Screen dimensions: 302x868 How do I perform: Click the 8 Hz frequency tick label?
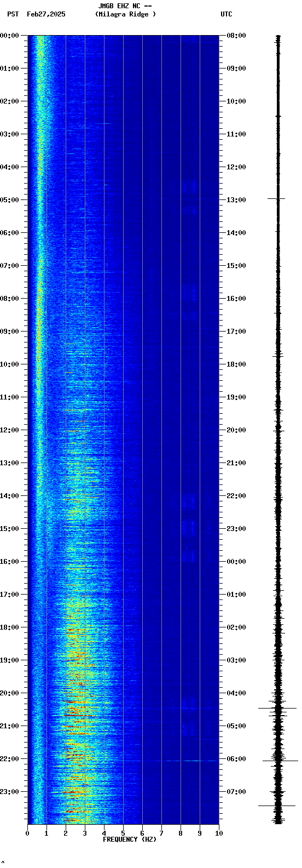pyautogui.click(x=181, y=833)
